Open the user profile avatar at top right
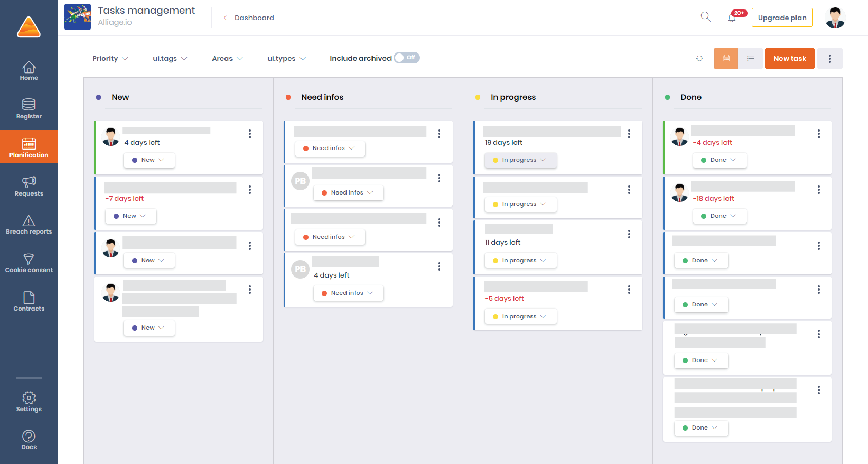The image size is (868, 464). pyautogui.click(x=835, y=18)
